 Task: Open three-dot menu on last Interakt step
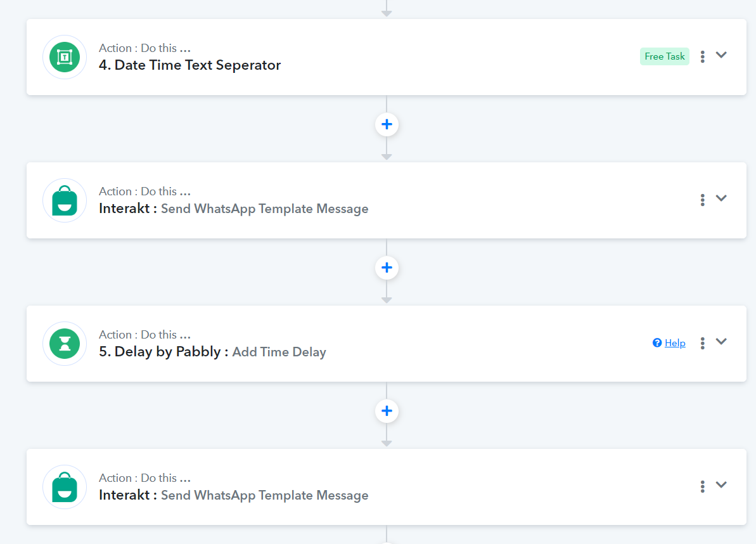tap(703, 486)
